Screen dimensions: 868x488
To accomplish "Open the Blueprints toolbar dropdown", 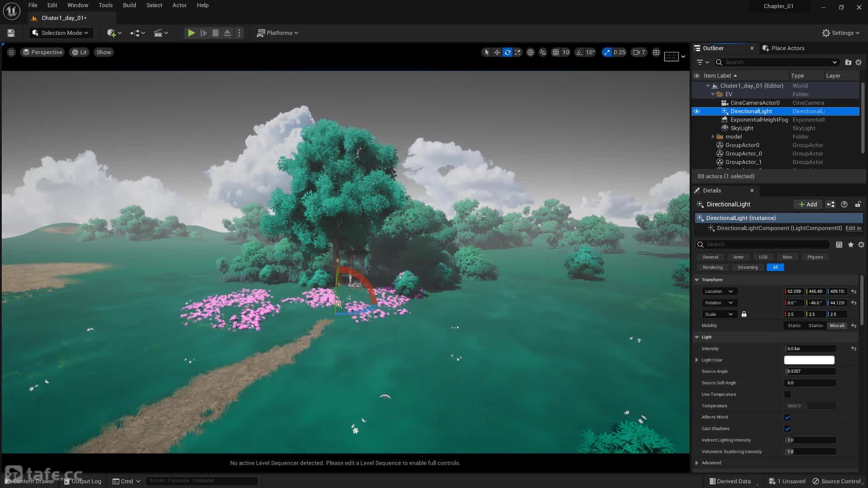I will [x=137, y=33].
